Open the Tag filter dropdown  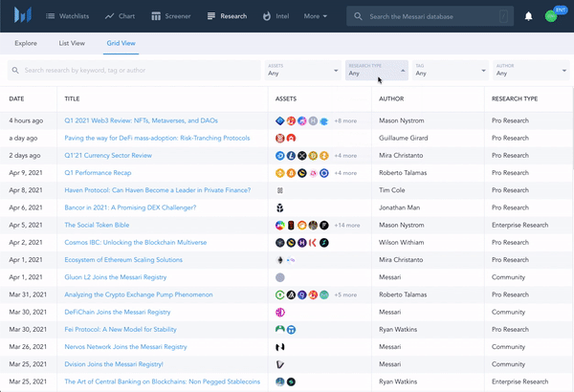coord(451,71)
